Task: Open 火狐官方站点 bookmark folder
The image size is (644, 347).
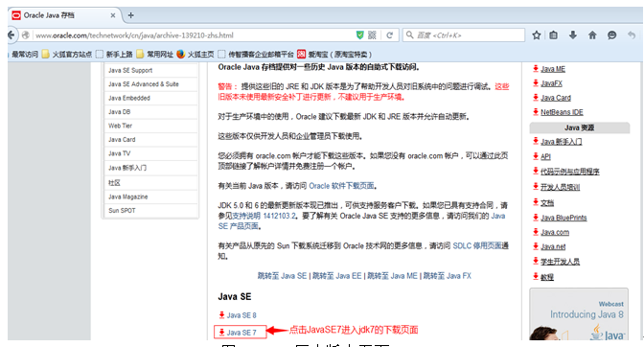Action: [x=67, y=55]
